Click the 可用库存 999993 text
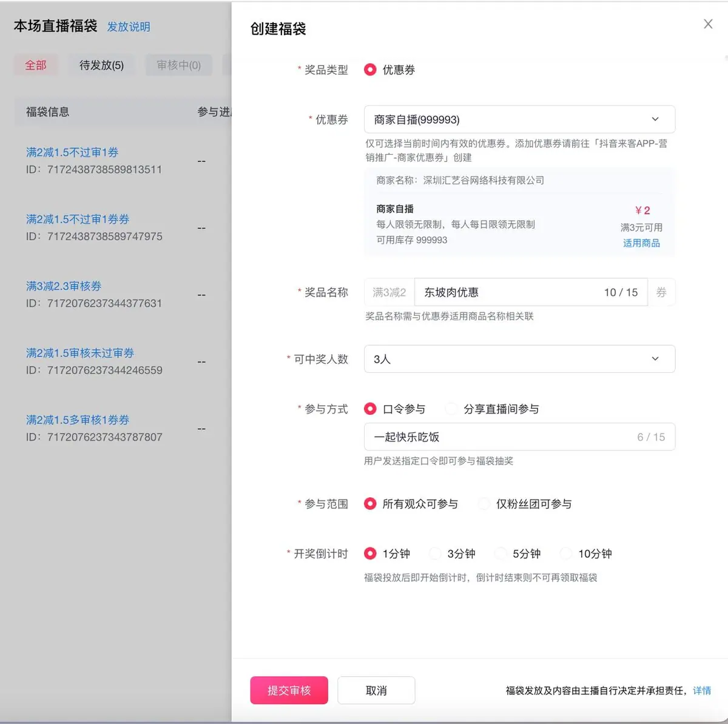Image resolution: width=728 pixels, height=724 pixels. click(x=412, y=240)
